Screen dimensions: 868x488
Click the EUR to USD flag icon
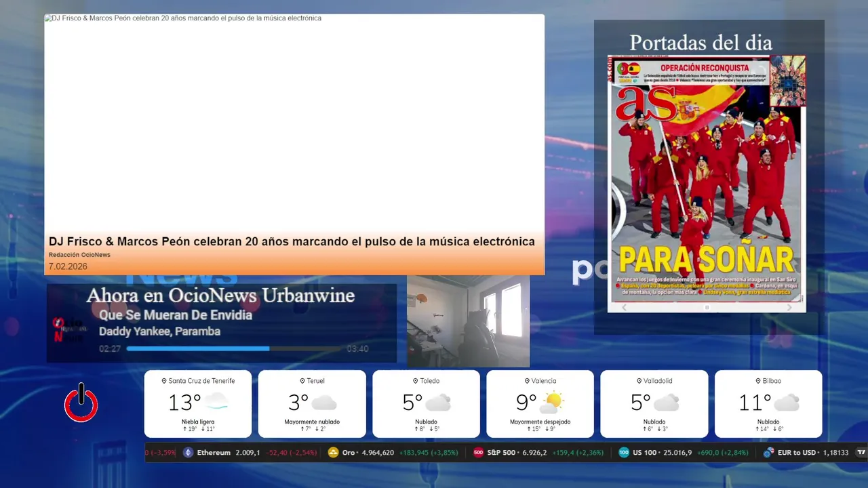[x=768, y=453]
